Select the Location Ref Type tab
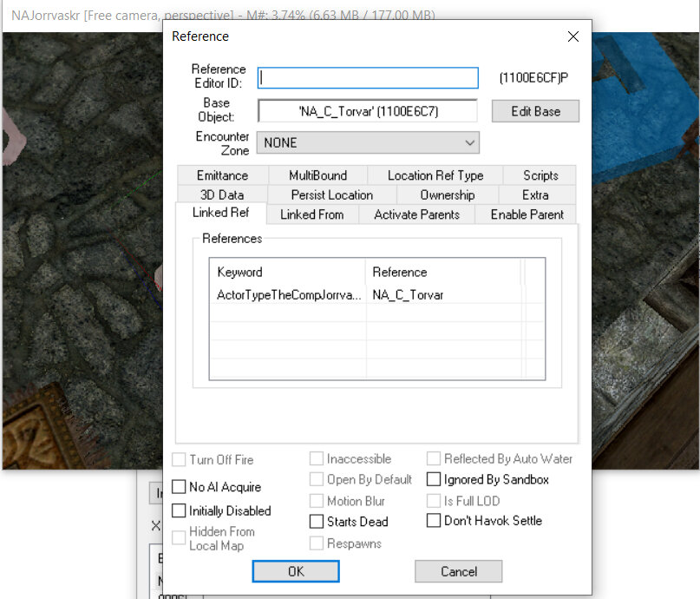Screen dimensions: 700x599 click(x=435, y=175)
